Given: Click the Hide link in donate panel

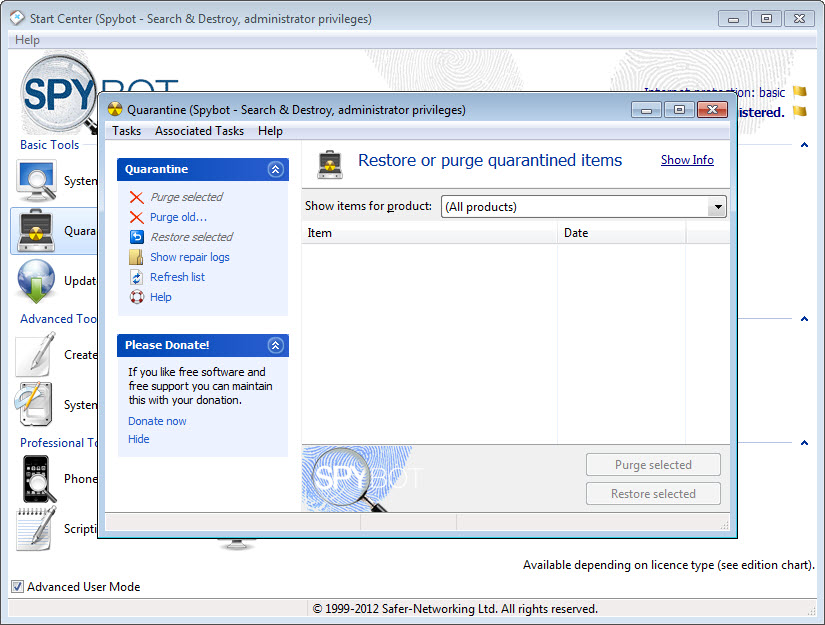Looking at the screenshot, I should tap(138, 439).
